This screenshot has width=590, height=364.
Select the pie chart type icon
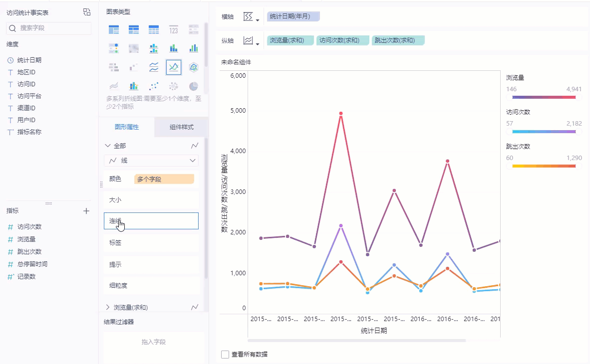click(x=194, y=86)
